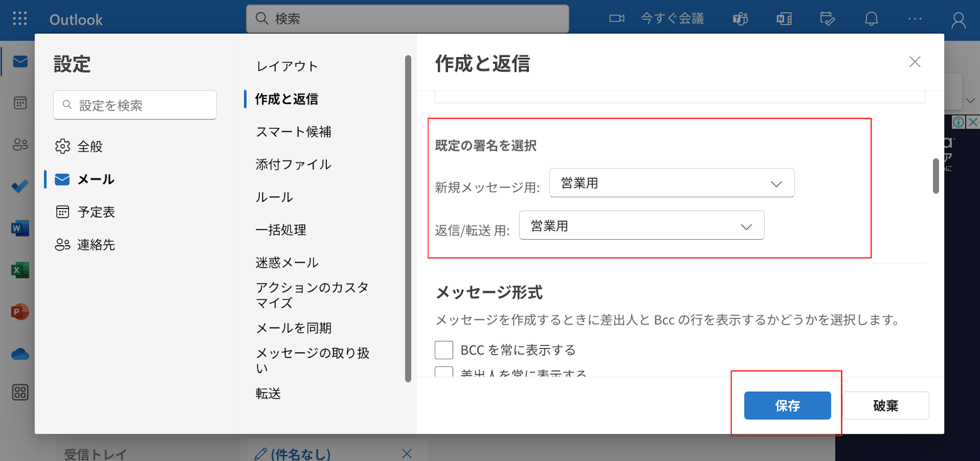
Task: Open the To Do checkmark icon
Action: point(20,186)
